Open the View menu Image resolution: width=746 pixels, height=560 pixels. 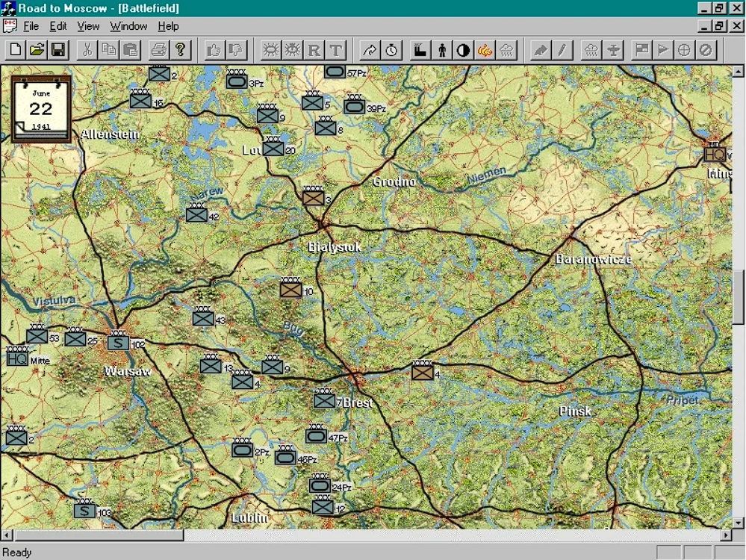click(88, 26)
